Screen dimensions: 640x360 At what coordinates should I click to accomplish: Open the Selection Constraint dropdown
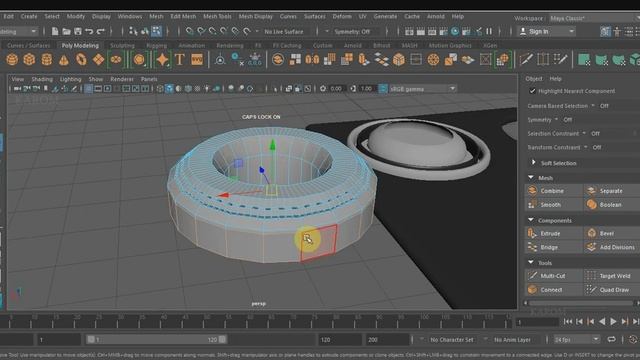[584, 133]
